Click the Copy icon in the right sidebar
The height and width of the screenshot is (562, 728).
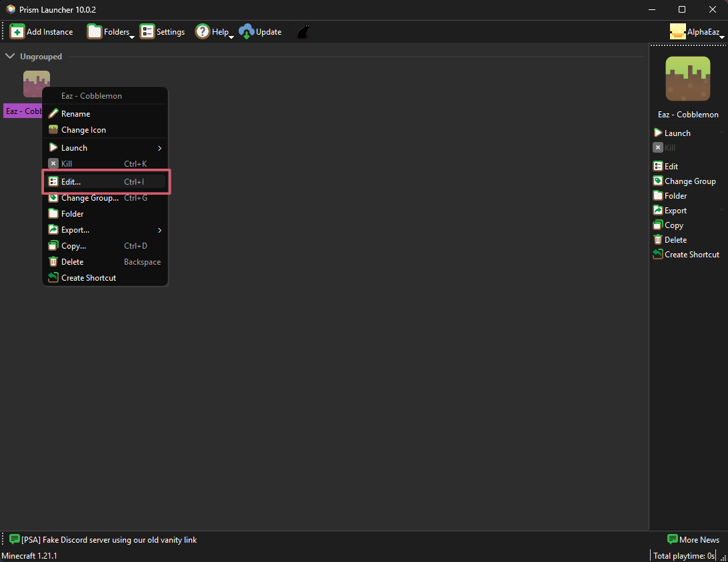pos(657,225)
